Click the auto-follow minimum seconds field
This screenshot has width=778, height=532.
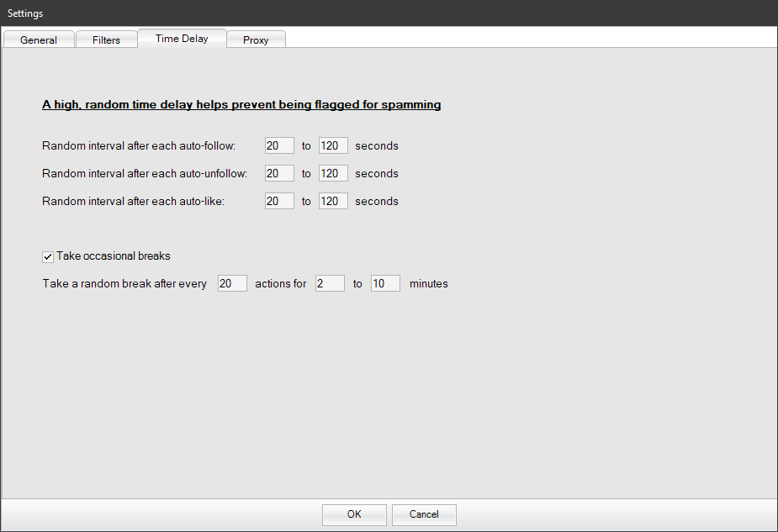pos(279,145)
